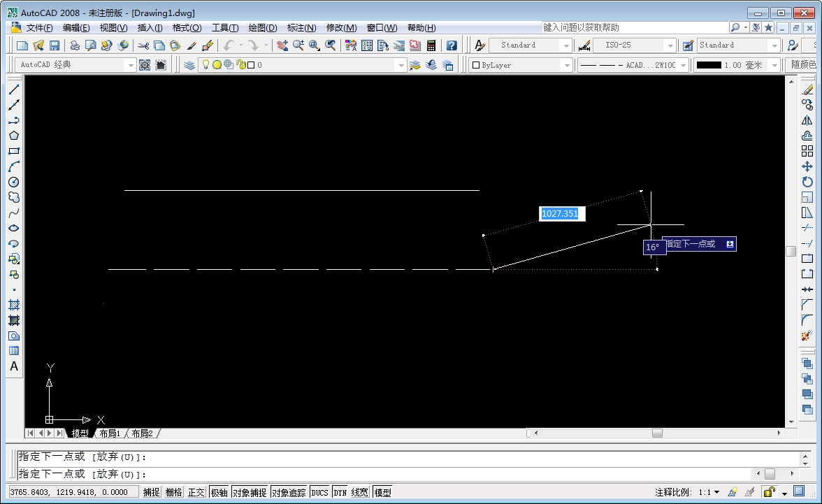This screenshot has height=504, width=822.
Task: Open the Table creation tool
Action: click(x=15, y=351)
